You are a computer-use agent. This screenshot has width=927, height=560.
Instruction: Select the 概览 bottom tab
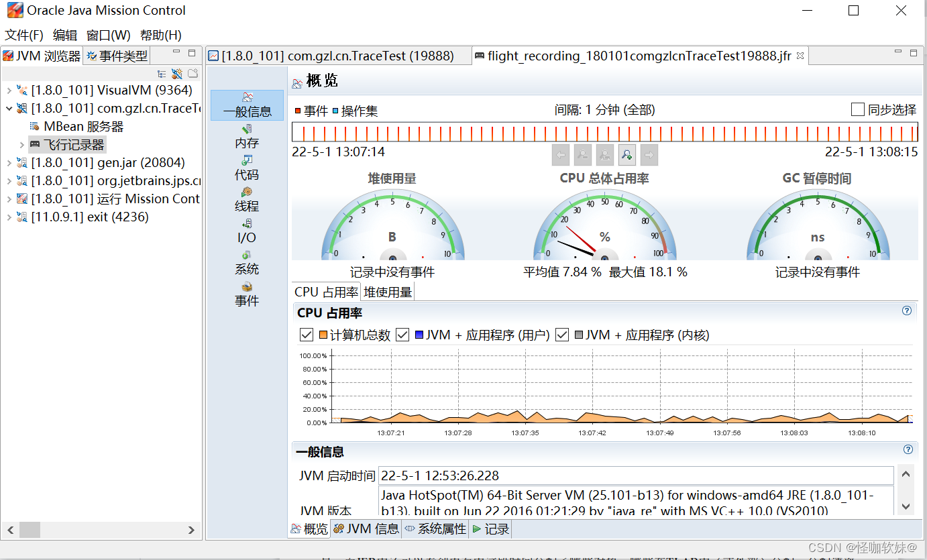309,529
